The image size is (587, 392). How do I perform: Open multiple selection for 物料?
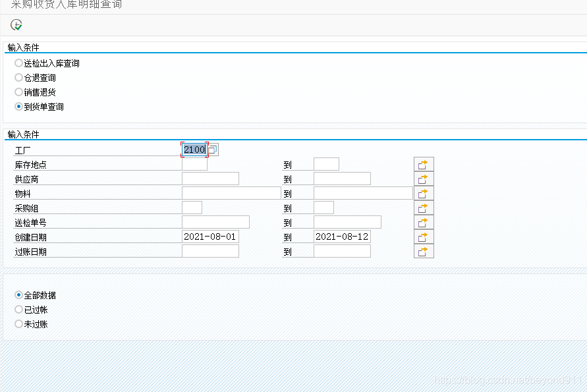pos(424,192)
